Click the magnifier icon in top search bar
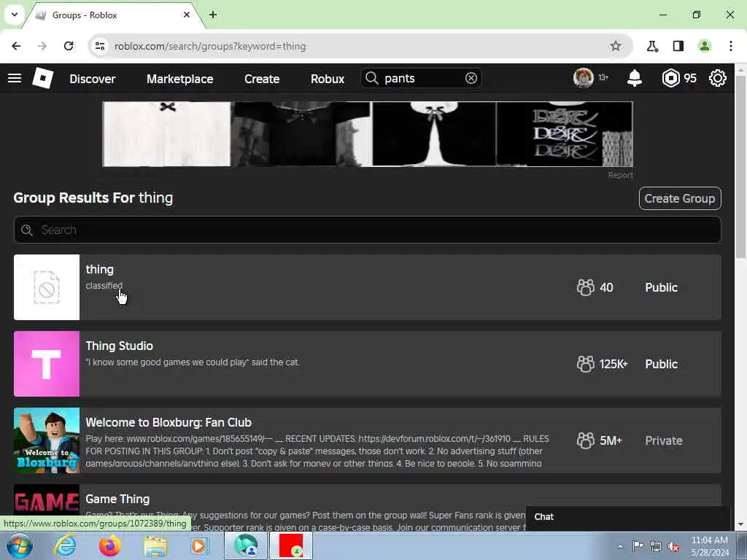 (371, 78)
